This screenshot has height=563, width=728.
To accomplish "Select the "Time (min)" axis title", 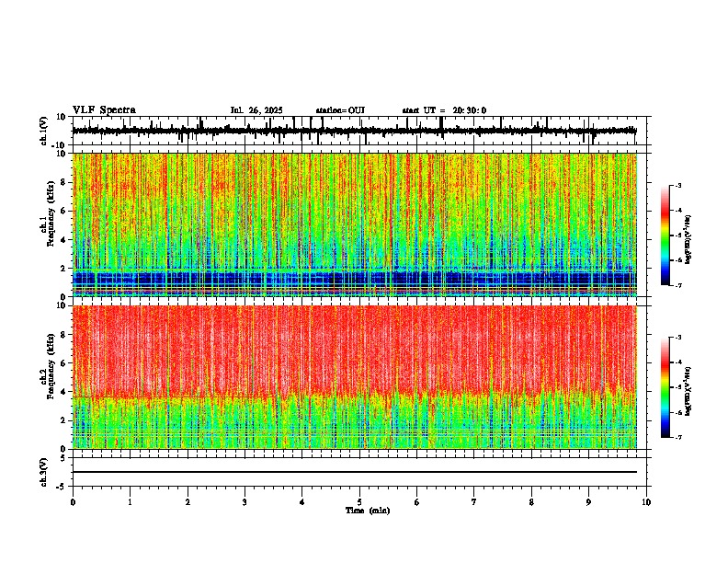I will click(368, 511).
